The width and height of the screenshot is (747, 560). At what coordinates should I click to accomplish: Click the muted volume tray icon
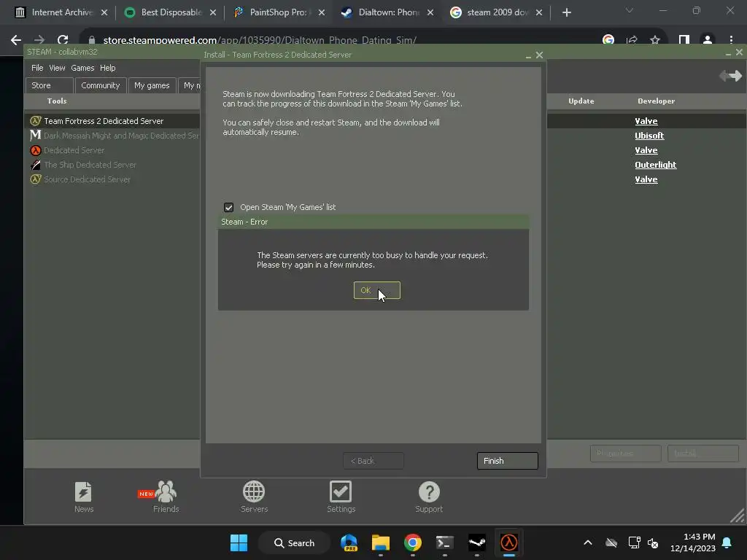click(653, 542)
